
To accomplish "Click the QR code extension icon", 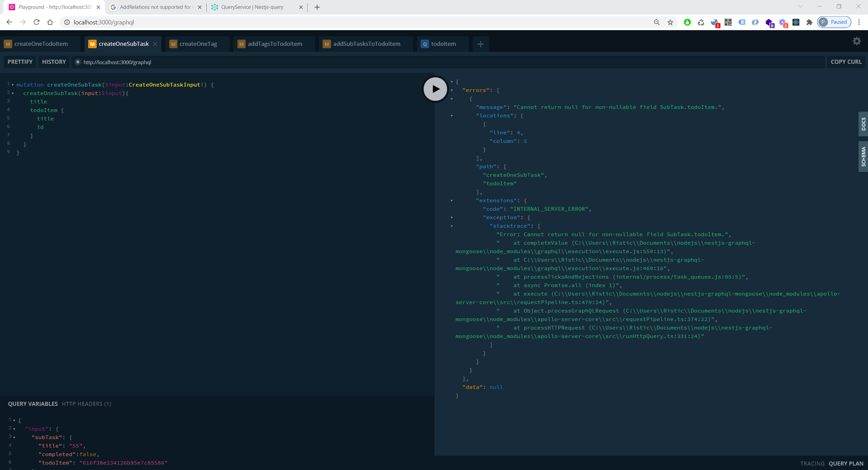I will 728,22.
